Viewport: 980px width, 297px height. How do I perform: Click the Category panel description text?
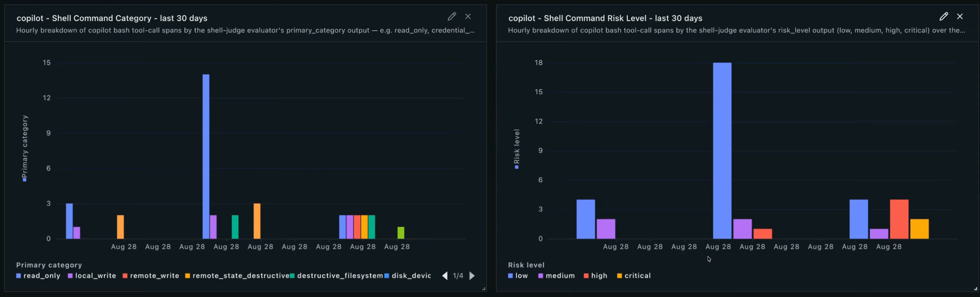pyautogui.click(x=245, y=30)
